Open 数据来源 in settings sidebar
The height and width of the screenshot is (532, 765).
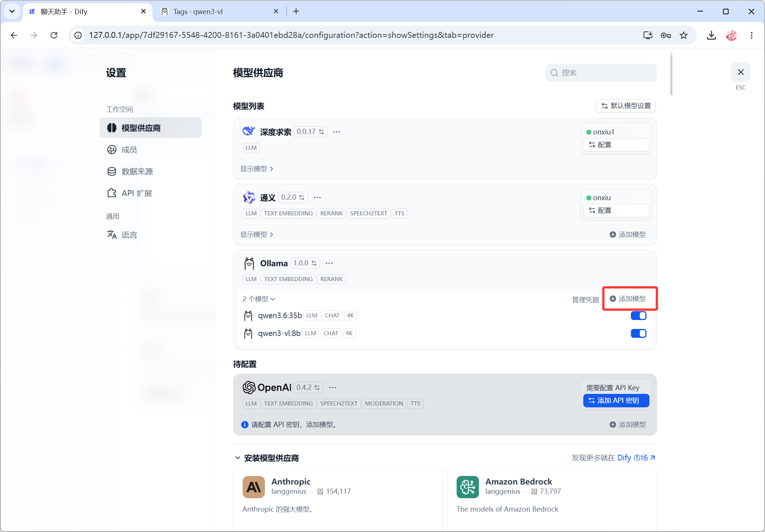pyautogui.click(x=150, y=172)
